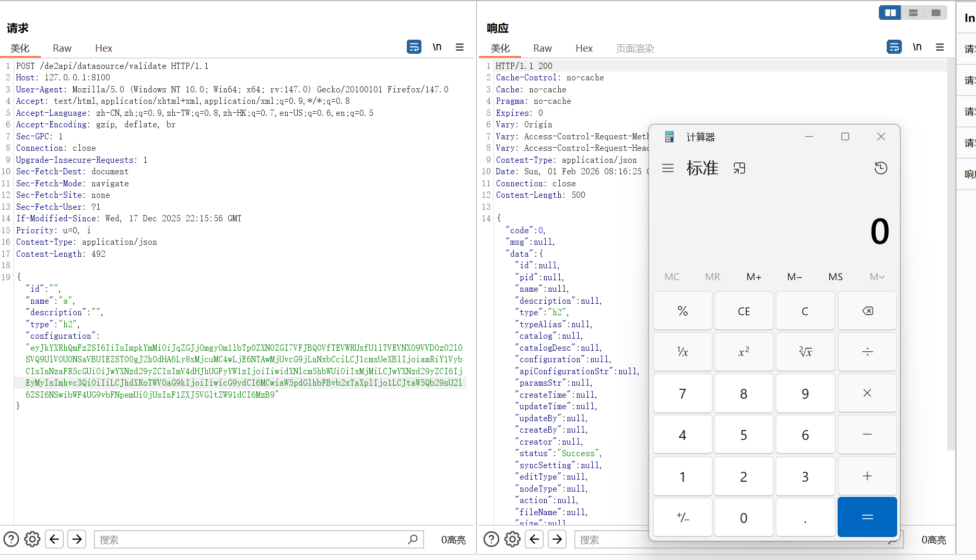Screen dimensions: 976x560
Task: Toggle show newline characters in request panel
Action: [x=437, y=47]
